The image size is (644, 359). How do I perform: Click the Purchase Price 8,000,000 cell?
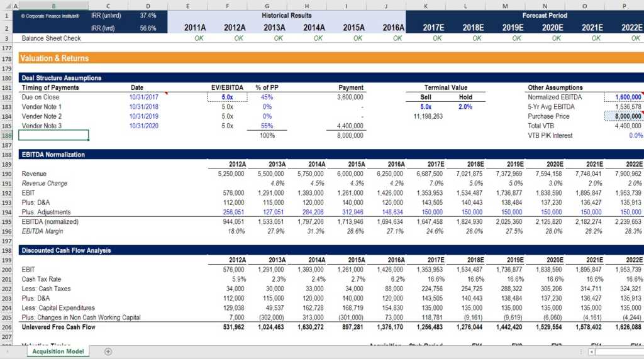(623, 116)
